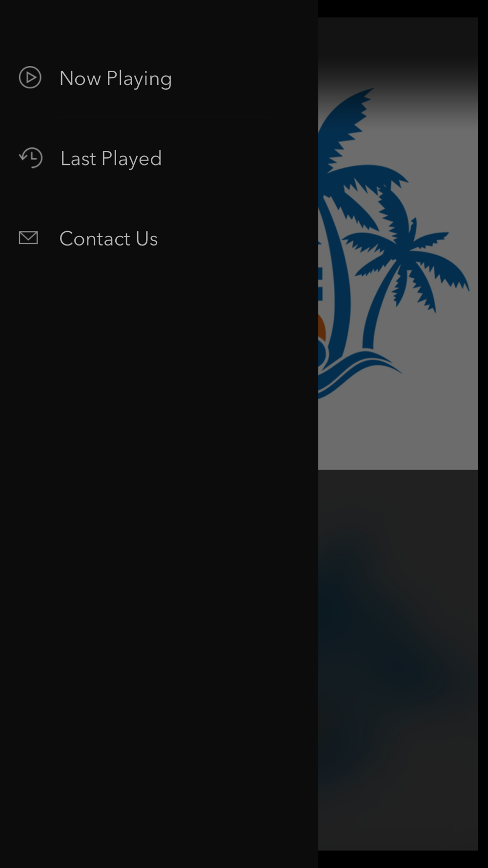
Task: Click the divider line under Contact Us
Action: coord(165,278)
